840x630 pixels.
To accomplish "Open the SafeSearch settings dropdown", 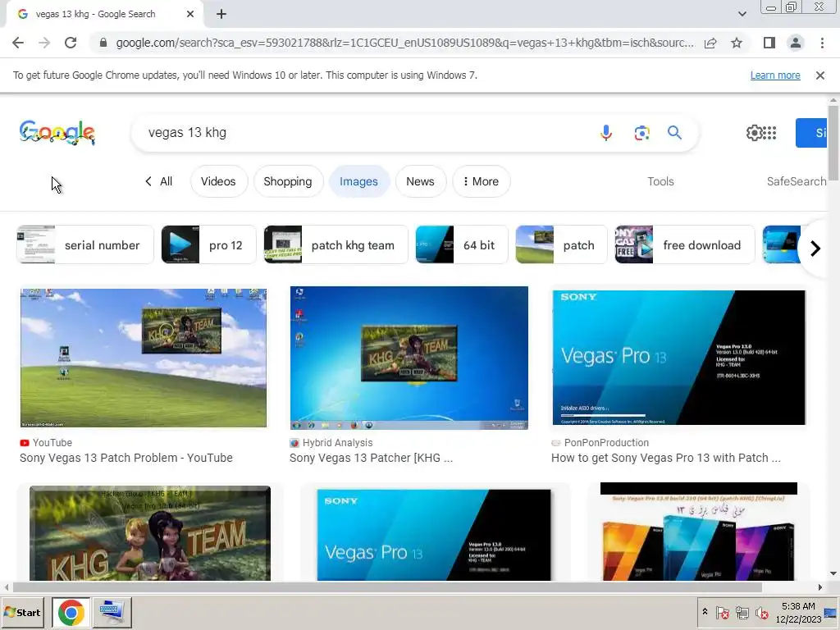I will [797, 181].
